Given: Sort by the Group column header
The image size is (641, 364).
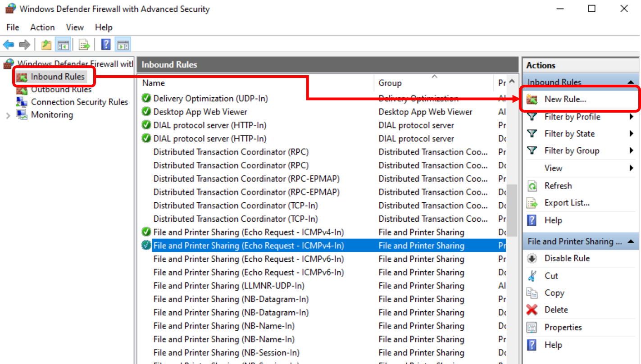Looking at the screenshot, I should pos(434,83).
